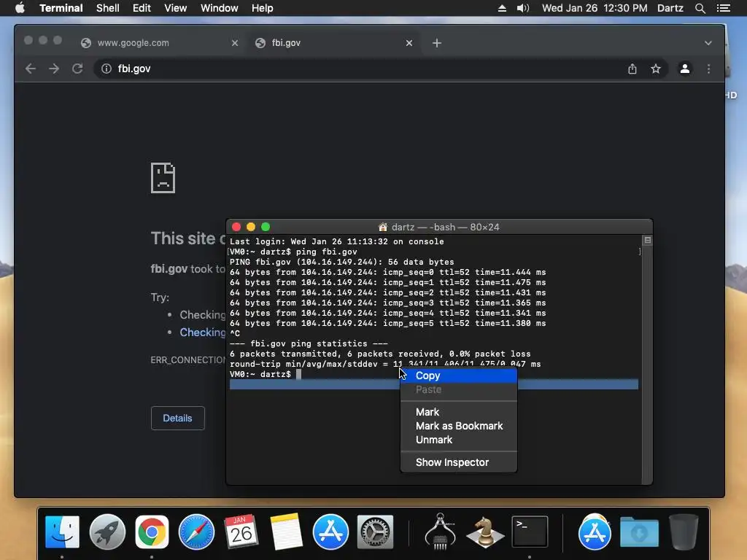Screen dimensions: 747x560
Task: Bookmark this page star icon
Action: click(656, 69)
